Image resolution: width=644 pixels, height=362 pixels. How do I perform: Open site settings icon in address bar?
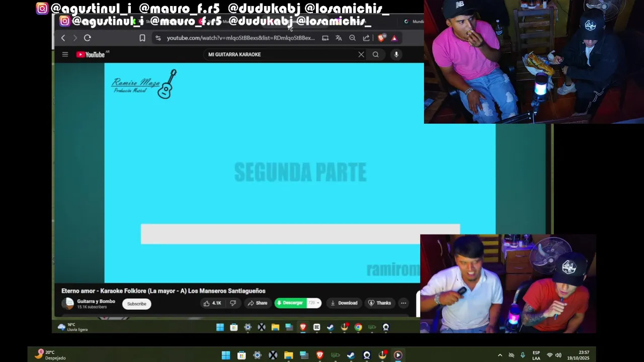pyautogui.click(x=158, y=38)
